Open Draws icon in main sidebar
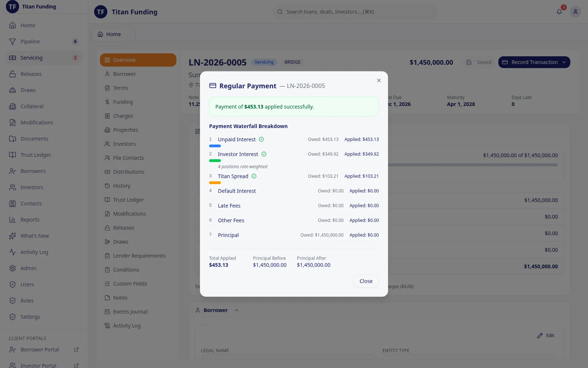The image size is (588, 368). tap(12, 90)
